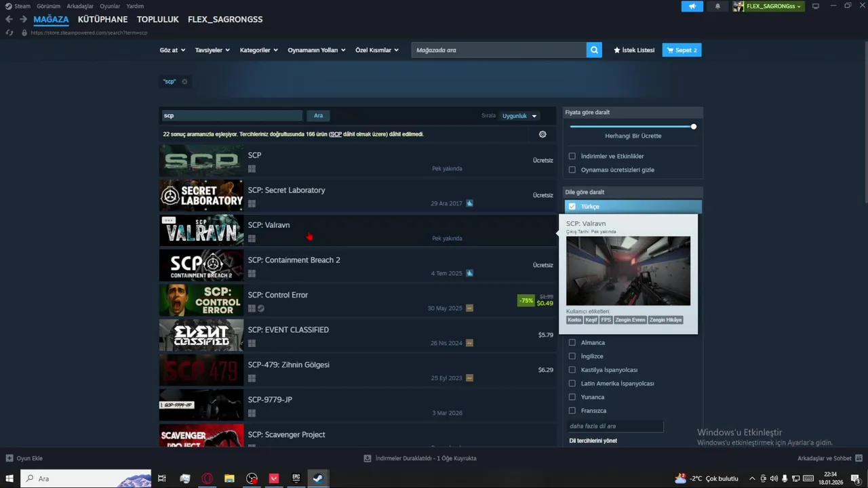Open the Sepet cart
868x488 pixels.
682,50
